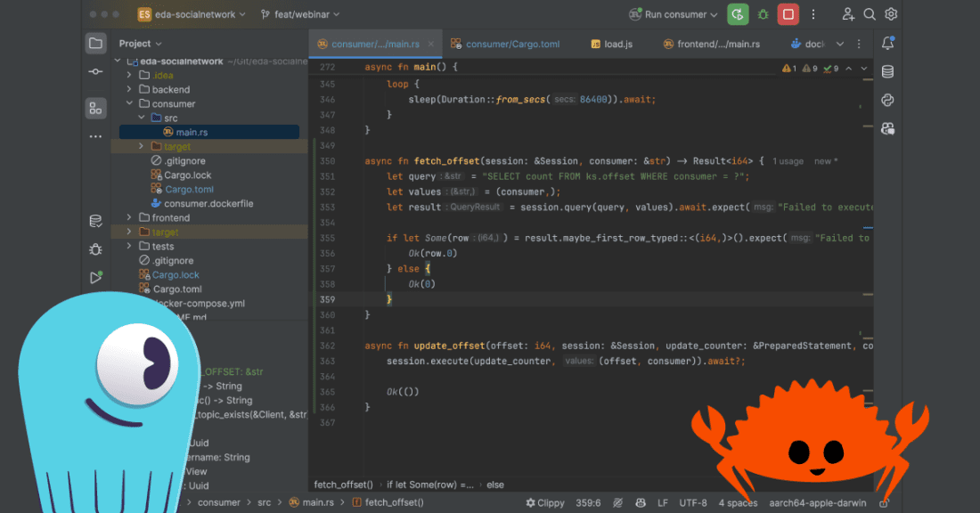Click the Debug bug icon in top toolbar
Viewport: 980px width, 513px height.
coord(764,14)
